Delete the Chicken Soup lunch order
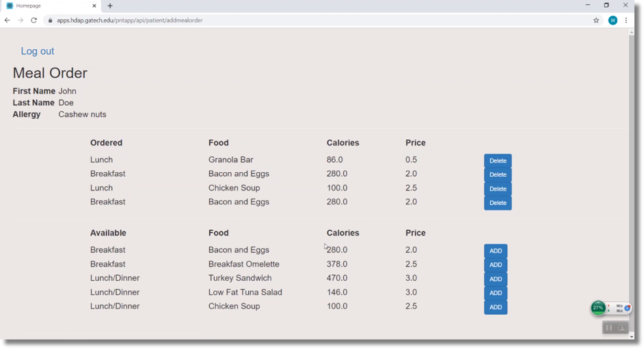The height and width of the screenshot is (349, 644). point(498,189)
